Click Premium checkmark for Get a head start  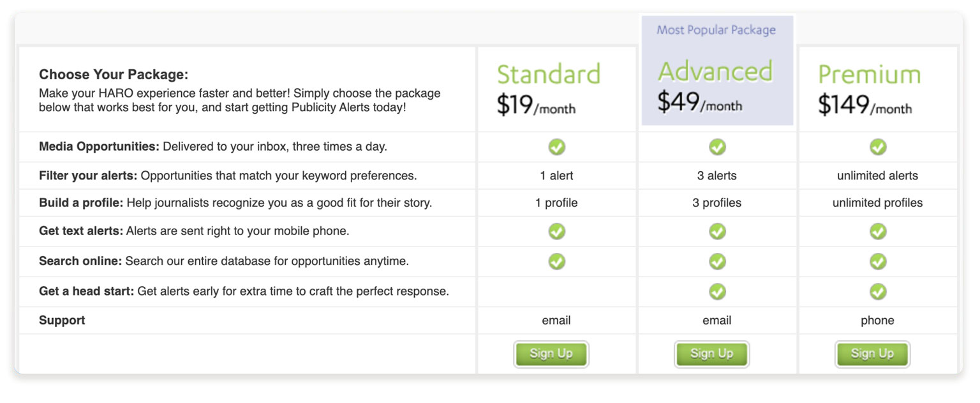[x=879, y=292]
